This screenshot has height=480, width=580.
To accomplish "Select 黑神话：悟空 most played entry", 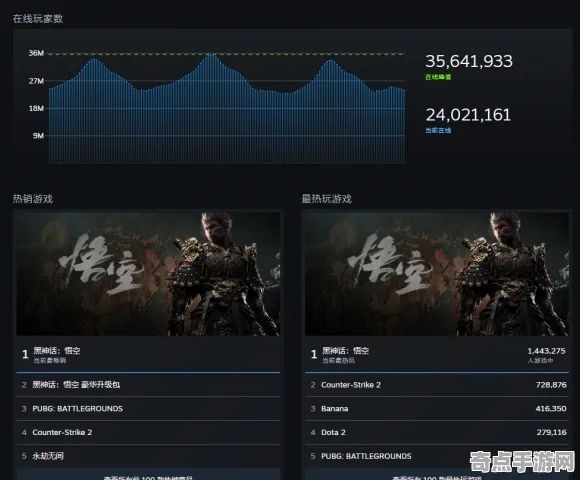I will [437, 354].
